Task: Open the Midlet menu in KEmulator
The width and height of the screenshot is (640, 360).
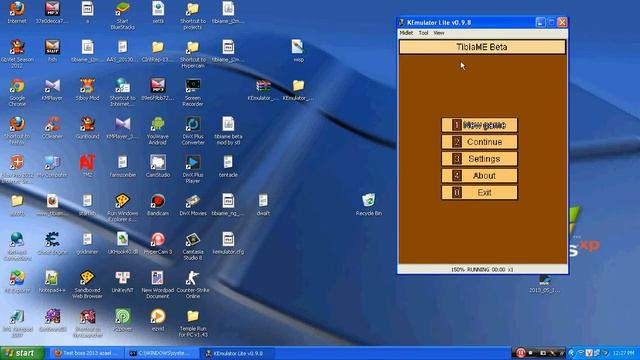Action: click(406, 33)
